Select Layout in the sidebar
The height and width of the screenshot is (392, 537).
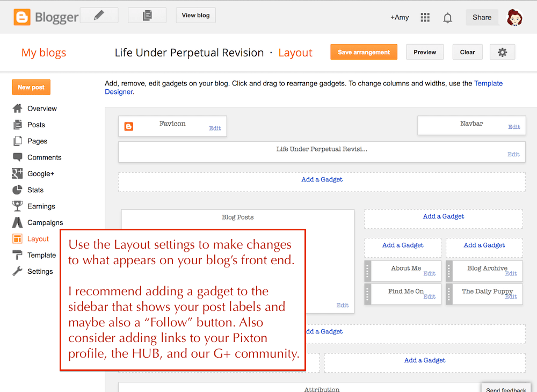(x=38, y=238)
